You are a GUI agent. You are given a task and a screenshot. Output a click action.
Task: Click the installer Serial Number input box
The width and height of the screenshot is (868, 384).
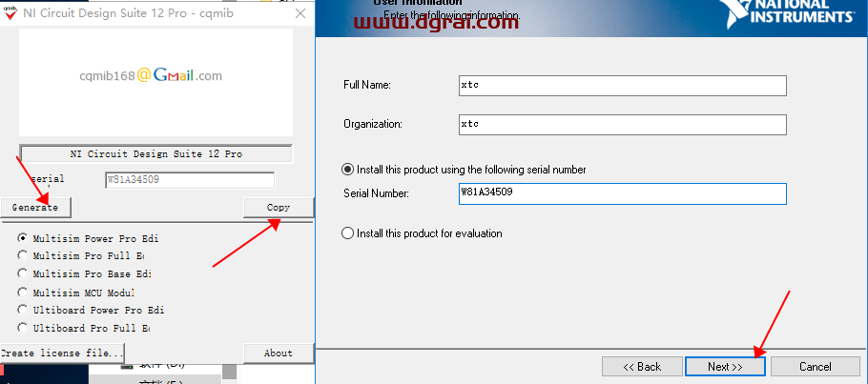click(622, 194)
